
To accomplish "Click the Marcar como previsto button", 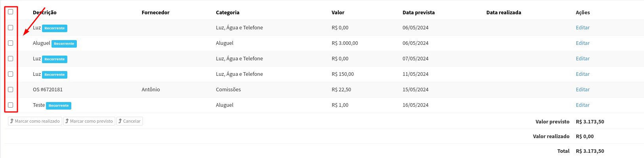I will [89, 121].
